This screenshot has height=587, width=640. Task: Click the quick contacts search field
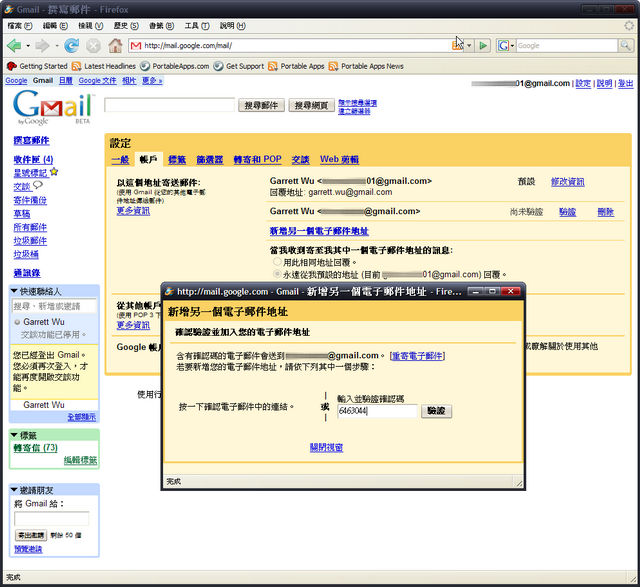click(54, 306)
